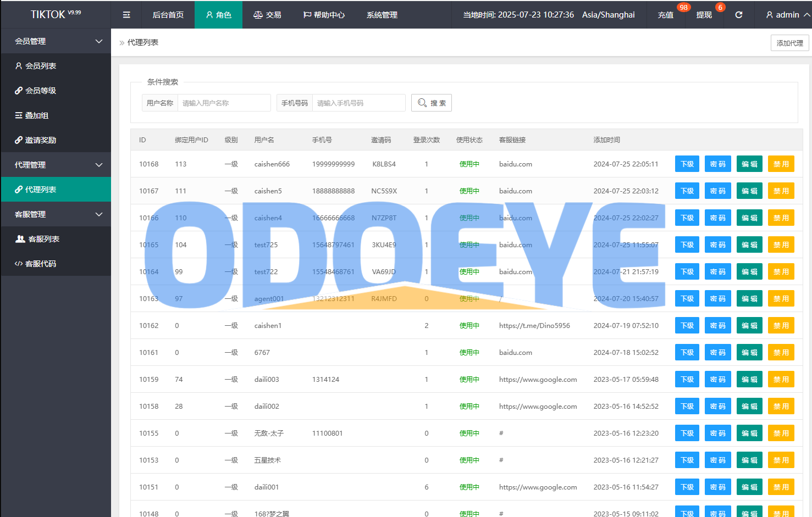Click 编辑 for agent caishen5
Image resolution: width=812 pixels, height=517 pixels.
coord(749,191)
